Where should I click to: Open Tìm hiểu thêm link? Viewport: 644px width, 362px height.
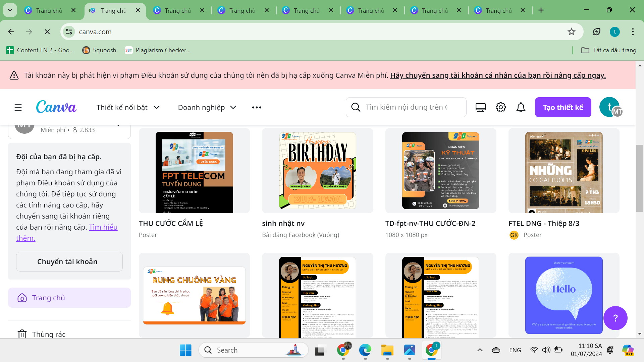[67, 233]
